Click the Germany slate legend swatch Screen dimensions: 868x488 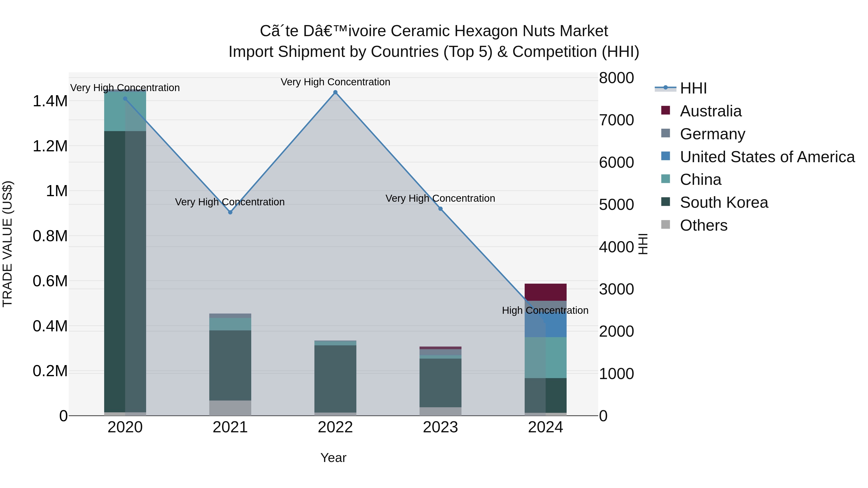tap(665, 133)
